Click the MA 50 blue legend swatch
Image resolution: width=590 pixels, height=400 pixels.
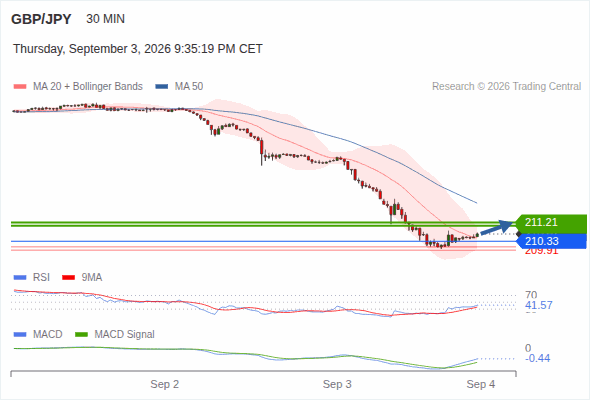click(x=162, y=87)
